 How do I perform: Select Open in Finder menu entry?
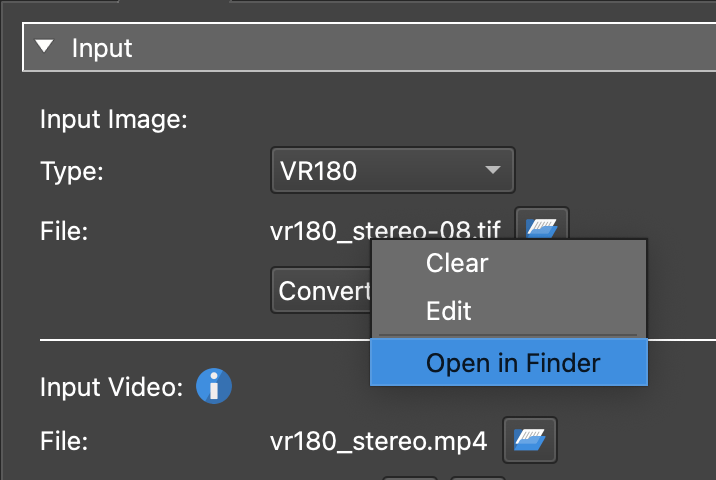pos(512,362)
